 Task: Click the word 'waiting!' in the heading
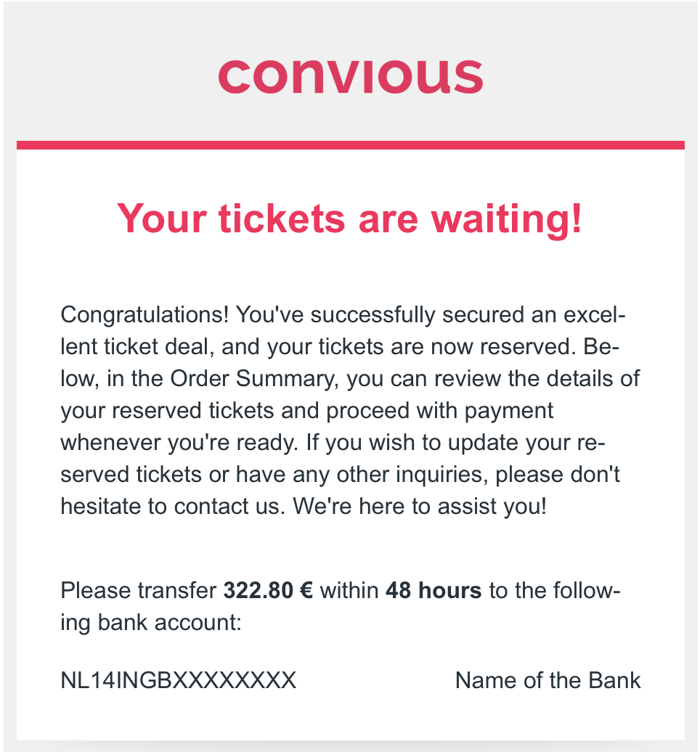click(507, 220)
